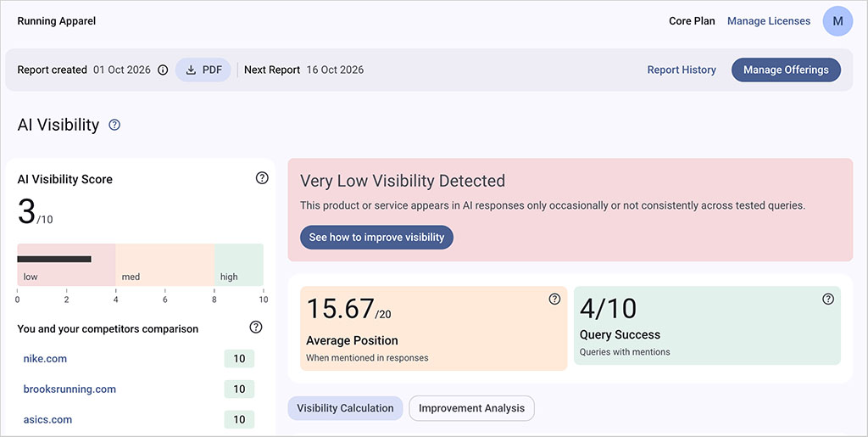This screenshot has height=437, width=868.
Task: Click the med range of score gauge
Action: pos(165,265)
